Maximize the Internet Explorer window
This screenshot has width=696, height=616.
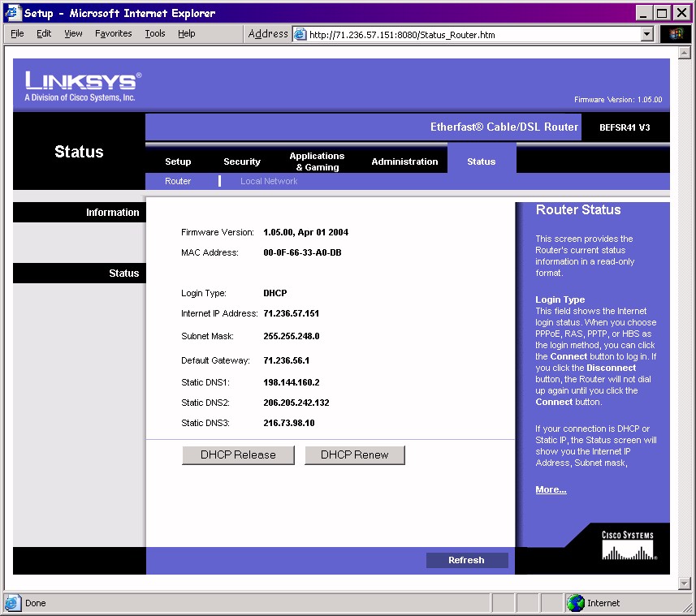(662, 13)
